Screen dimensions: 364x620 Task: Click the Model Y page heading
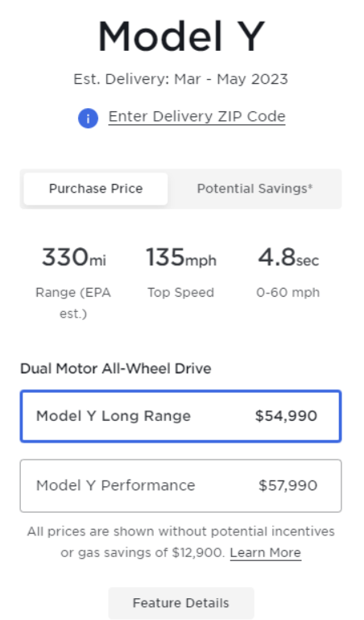181,37
